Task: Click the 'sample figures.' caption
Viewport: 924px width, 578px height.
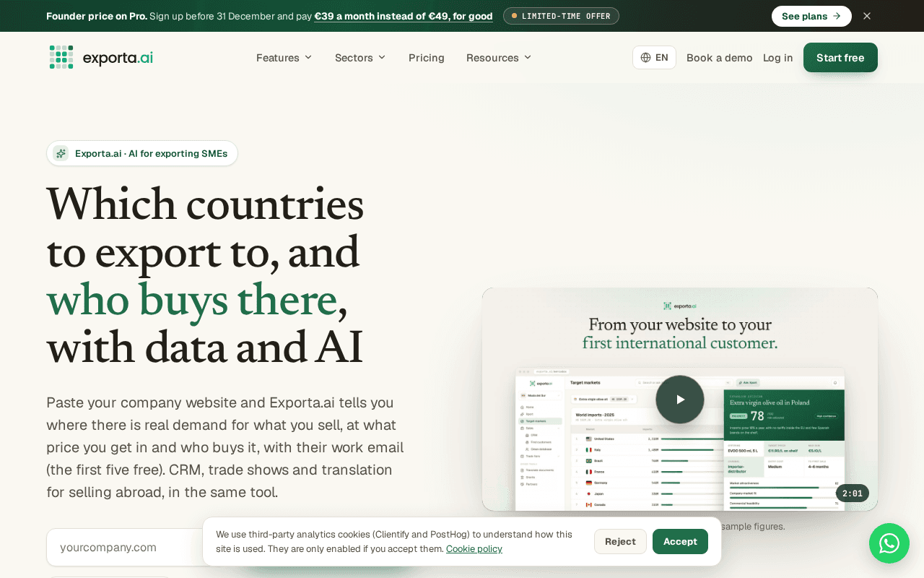Action: 752,527
